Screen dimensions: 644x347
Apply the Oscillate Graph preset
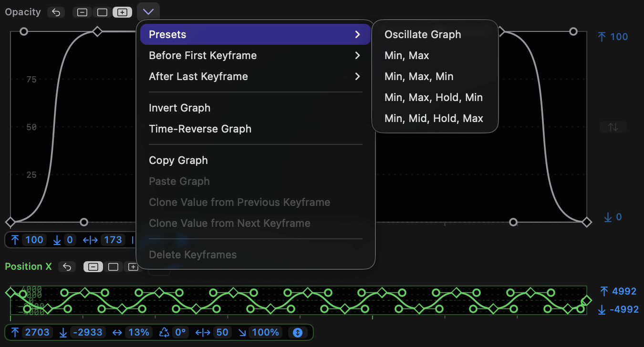(x=423, y=35)
